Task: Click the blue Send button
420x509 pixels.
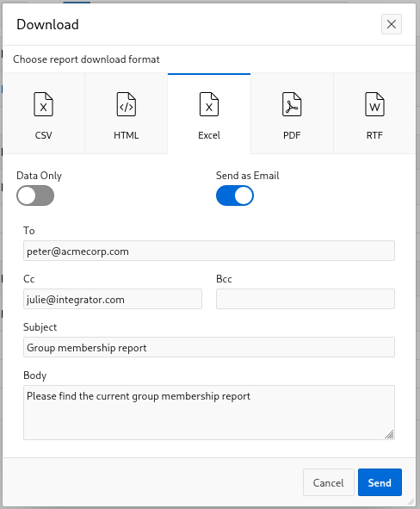Action: (x=380, y=482)
